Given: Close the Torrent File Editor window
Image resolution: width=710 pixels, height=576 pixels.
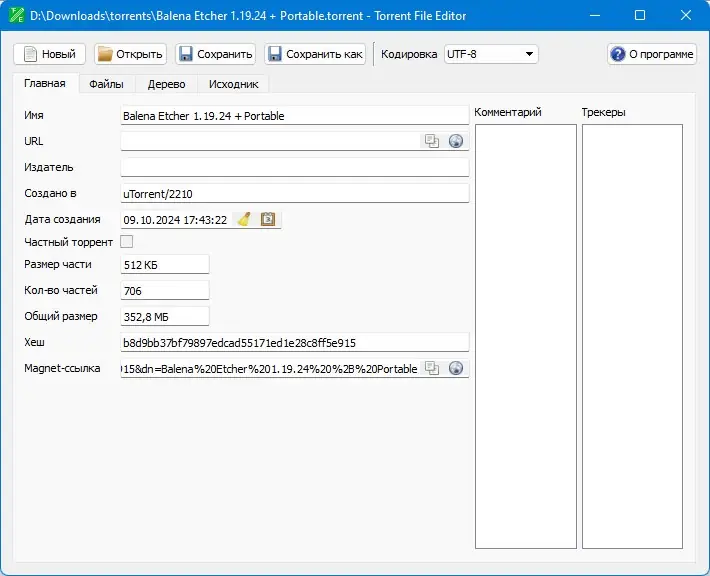Looking at the screenshot, I should [686, 15].
